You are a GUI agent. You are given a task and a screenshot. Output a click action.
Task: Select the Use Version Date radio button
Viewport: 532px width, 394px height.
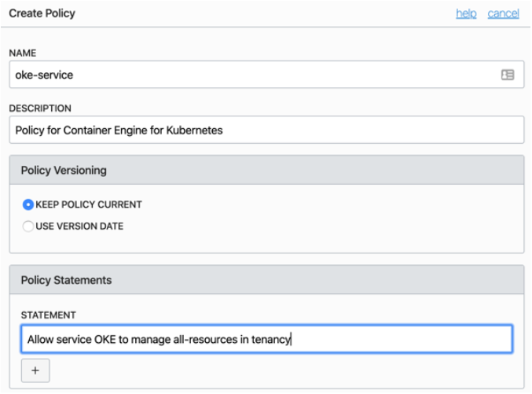(28, 226)
